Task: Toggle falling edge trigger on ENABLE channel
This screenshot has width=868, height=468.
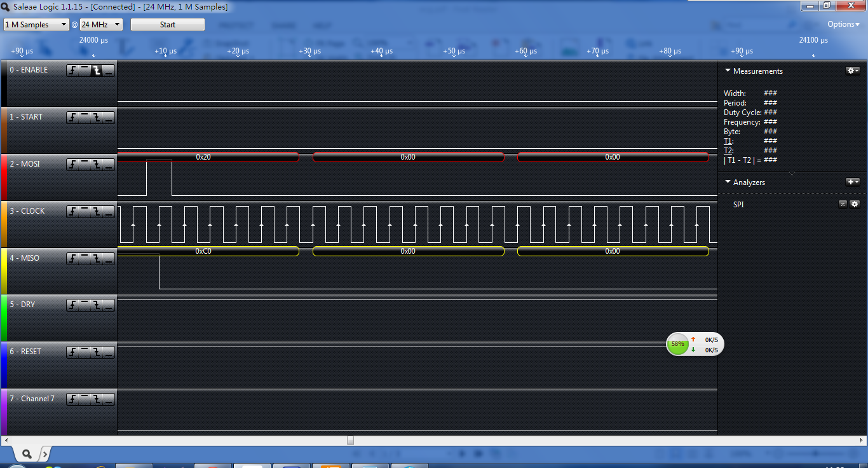Action: 97,71
